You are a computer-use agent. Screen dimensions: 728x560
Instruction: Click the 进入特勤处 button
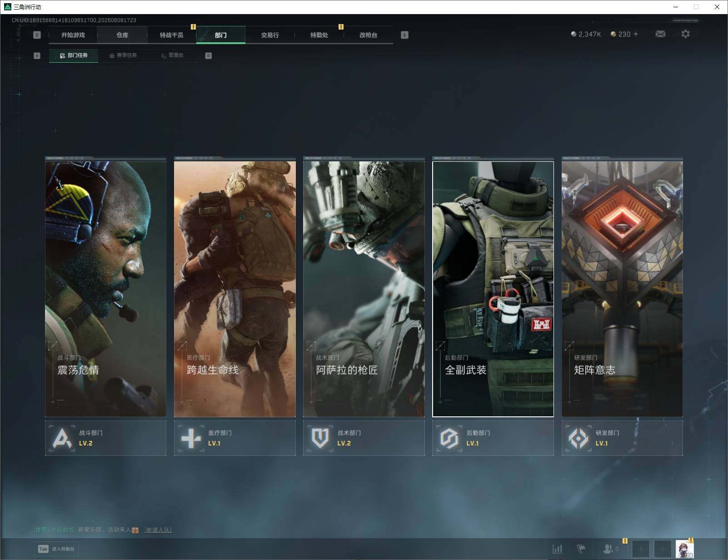(56, 549)
